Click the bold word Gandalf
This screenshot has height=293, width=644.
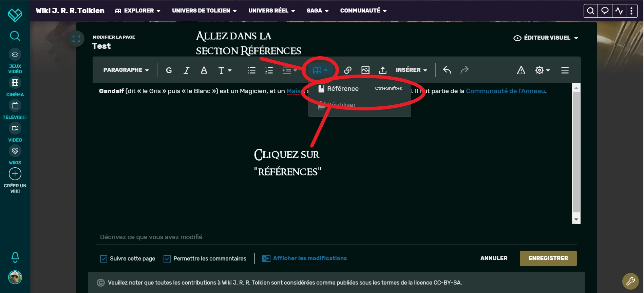[x=111, y=91]
